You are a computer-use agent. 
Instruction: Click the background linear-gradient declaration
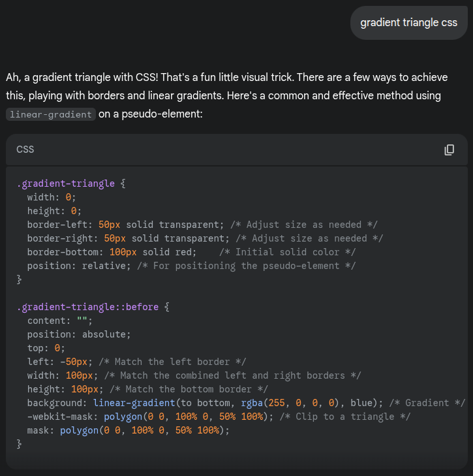tap(215, 403)
